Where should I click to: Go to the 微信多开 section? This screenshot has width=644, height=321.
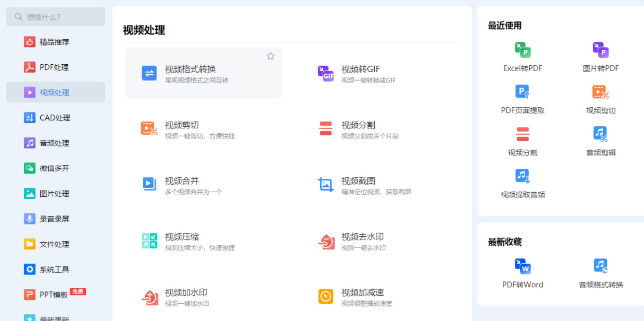point(54,168)
